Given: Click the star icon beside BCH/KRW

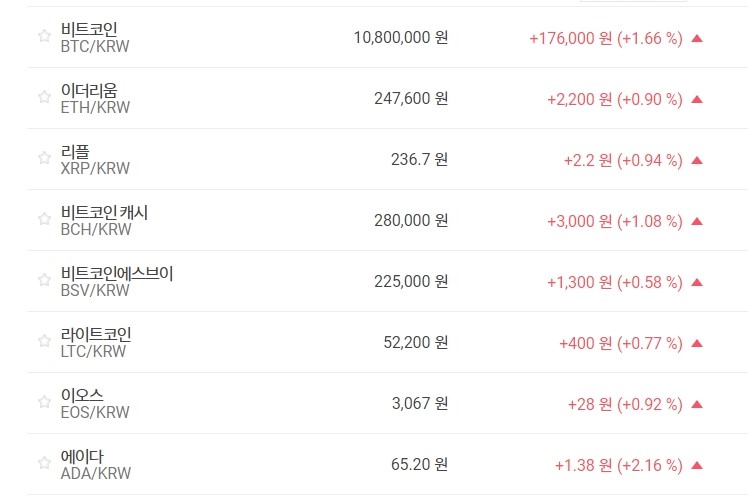Looking at the screenshot, I should click(44, 219).
